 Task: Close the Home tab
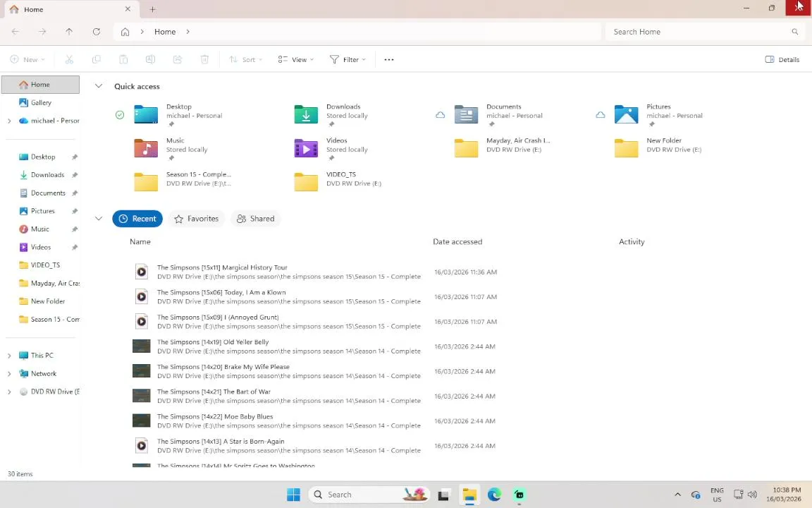coord(128,9)
